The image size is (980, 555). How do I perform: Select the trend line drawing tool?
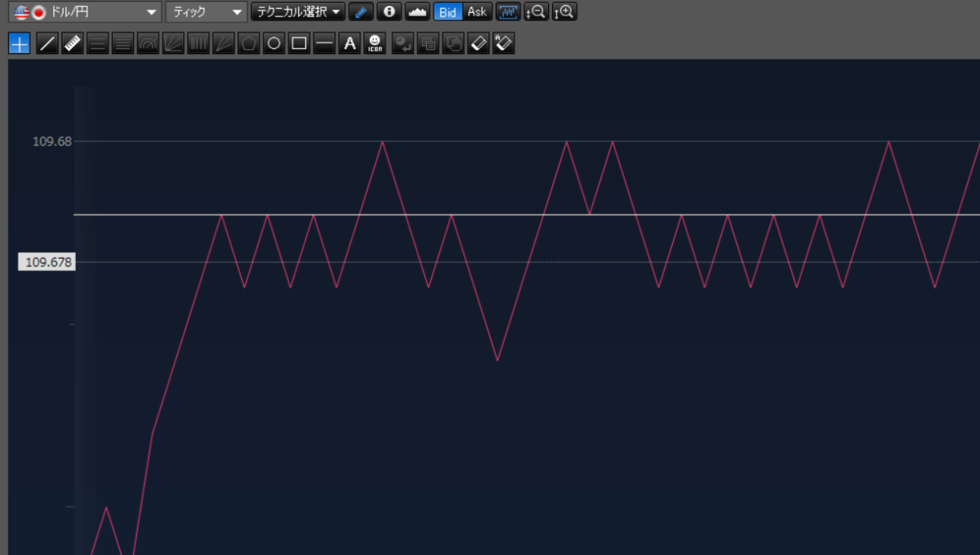coord(47,43)
